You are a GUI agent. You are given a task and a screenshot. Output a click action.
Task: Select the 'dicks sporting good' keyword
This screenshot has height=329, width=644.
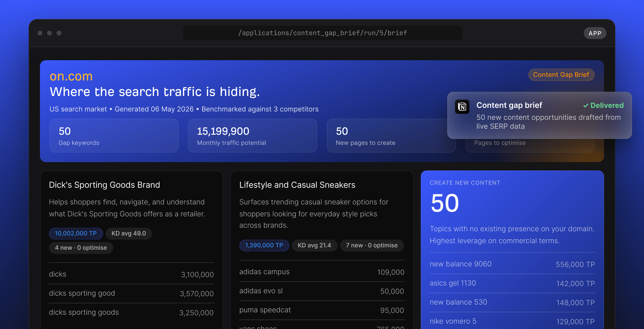click(x=82, y=293)
